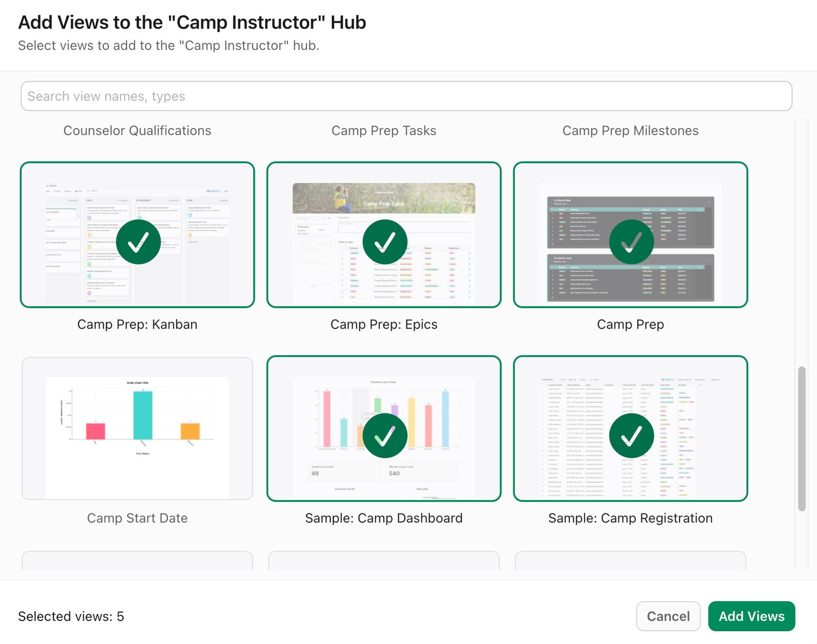Click the scrollbar on the right edge
The height and width of the screenshot is (644, 817).
802,439
